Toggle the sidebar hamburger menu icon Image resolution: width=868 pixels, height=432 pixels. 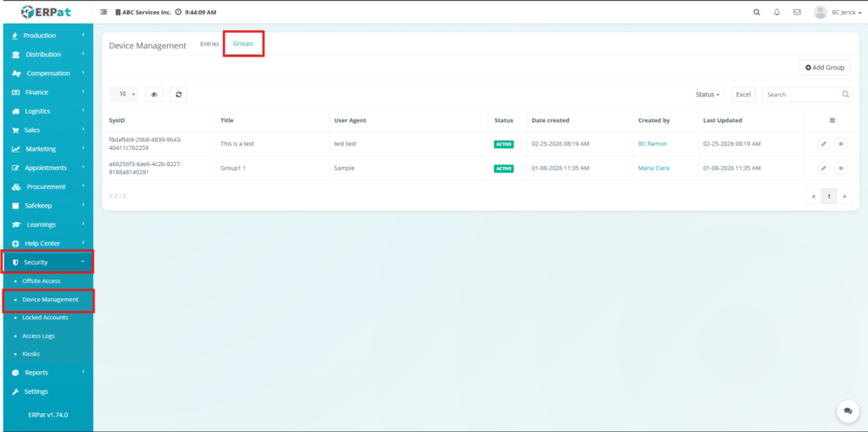coord(103,13)
